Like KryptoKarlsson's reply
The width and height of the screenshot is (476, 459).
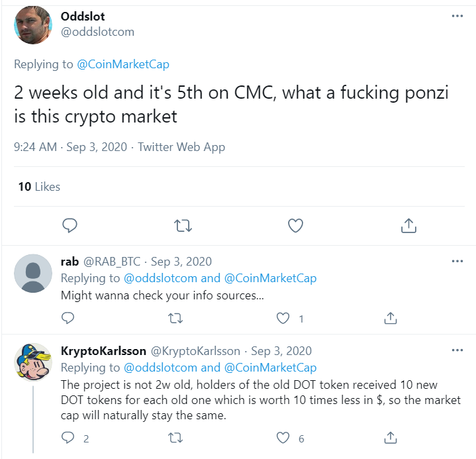tap(284, 438)
